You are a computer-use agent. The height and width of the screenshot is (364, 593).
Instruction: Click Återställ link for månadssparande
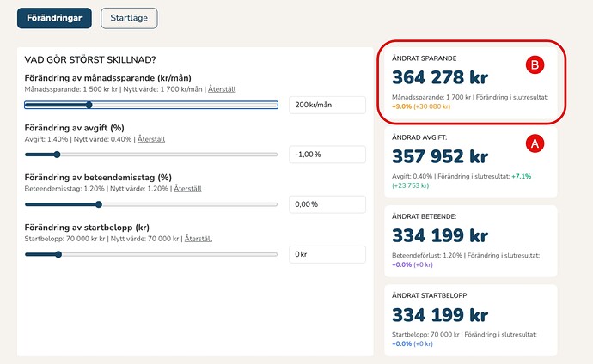click(222, 89)
